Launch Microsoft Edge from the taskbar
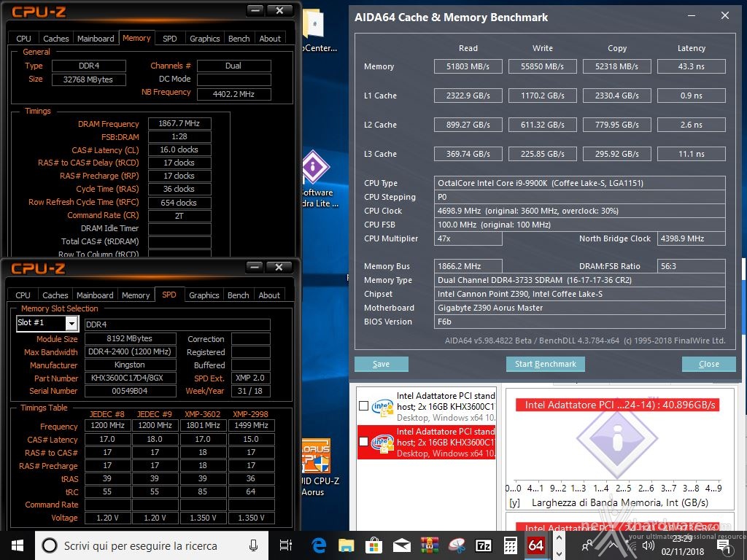The height and width of the screenshot is (560, 747). (318, 545)
